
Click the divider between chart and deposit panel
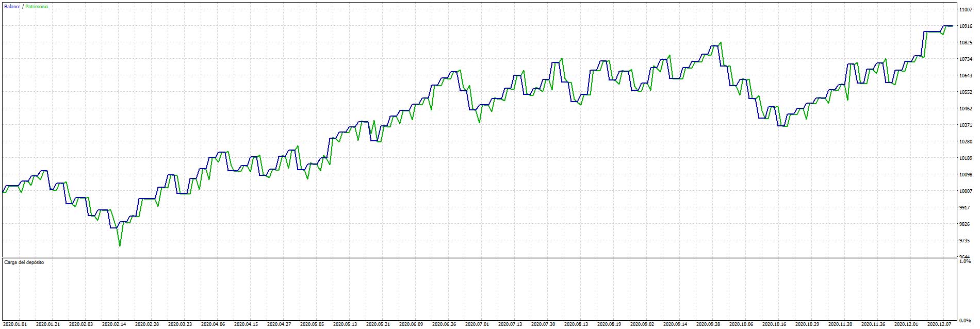click(479, 257)
